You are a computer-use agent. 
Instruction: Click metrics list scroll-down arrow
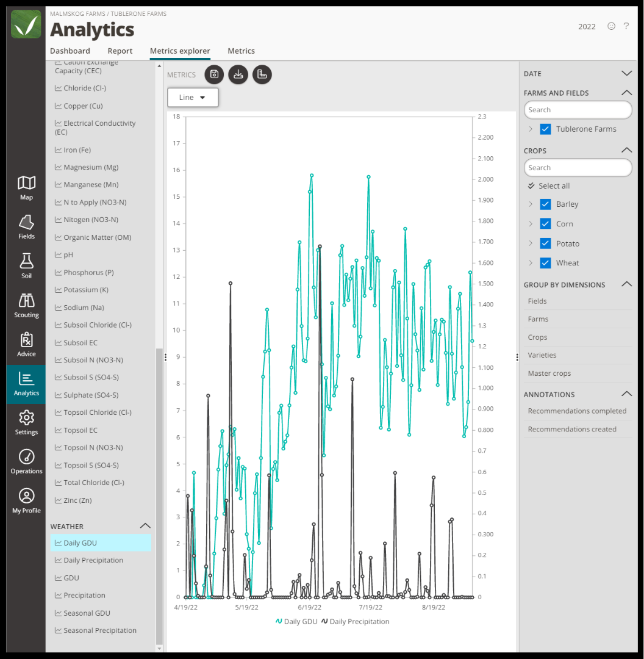(159, 649)
